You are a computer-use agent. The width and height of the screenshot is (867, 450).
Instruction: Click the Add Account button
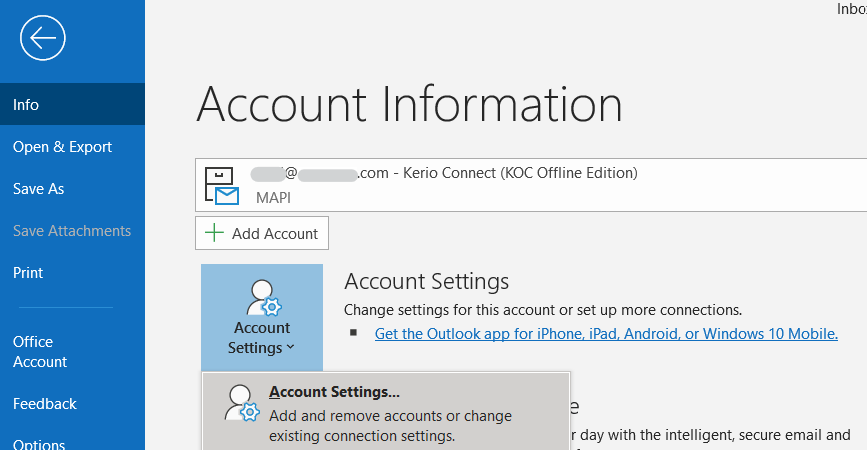(262, 233)
